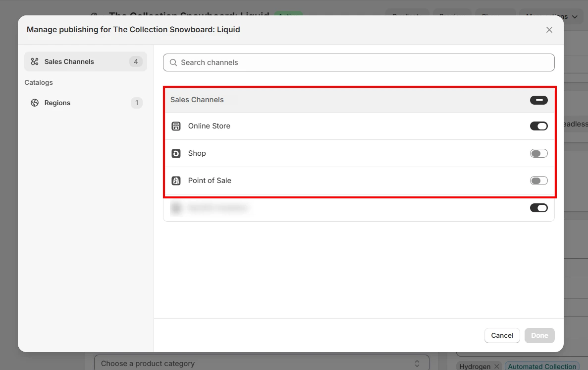Viewport: 588px width, 370px height.
Task: Click the Cancel button
Action: coord(502,335)
